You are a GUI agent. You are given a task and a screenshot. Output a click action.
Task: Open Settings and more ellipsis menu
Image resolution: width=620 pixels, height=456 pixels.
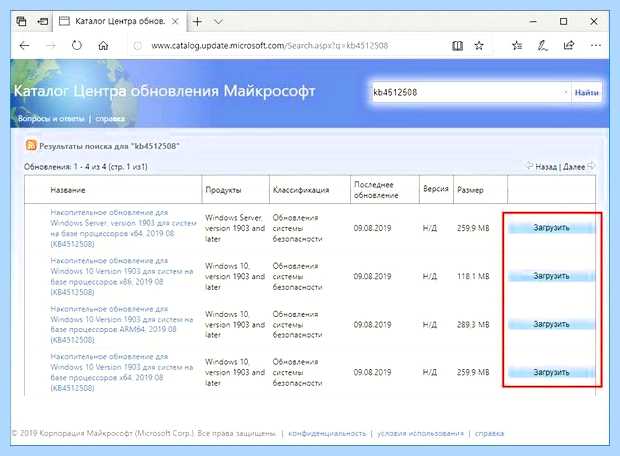(x=595, y=45)
